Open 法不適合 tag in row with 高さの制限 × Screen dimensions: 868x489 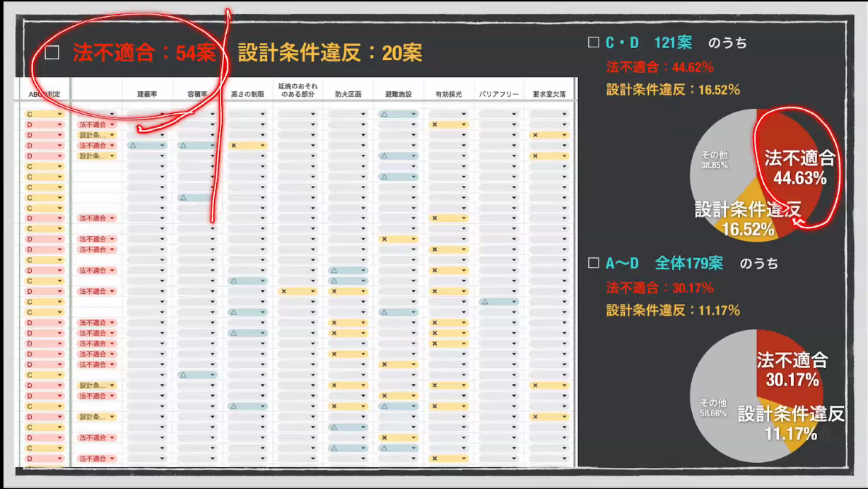pos(97,145)
